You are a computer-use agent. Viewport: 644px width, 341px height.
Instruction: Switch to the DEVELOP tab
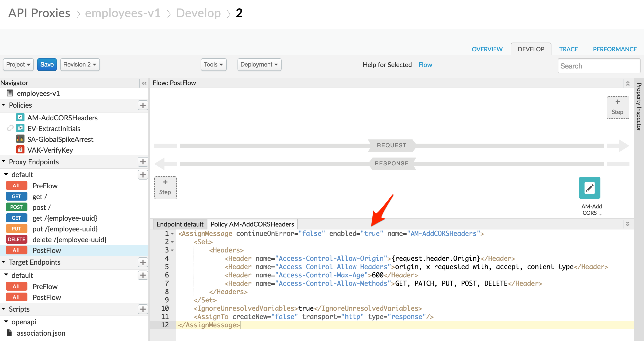point(531,49)
